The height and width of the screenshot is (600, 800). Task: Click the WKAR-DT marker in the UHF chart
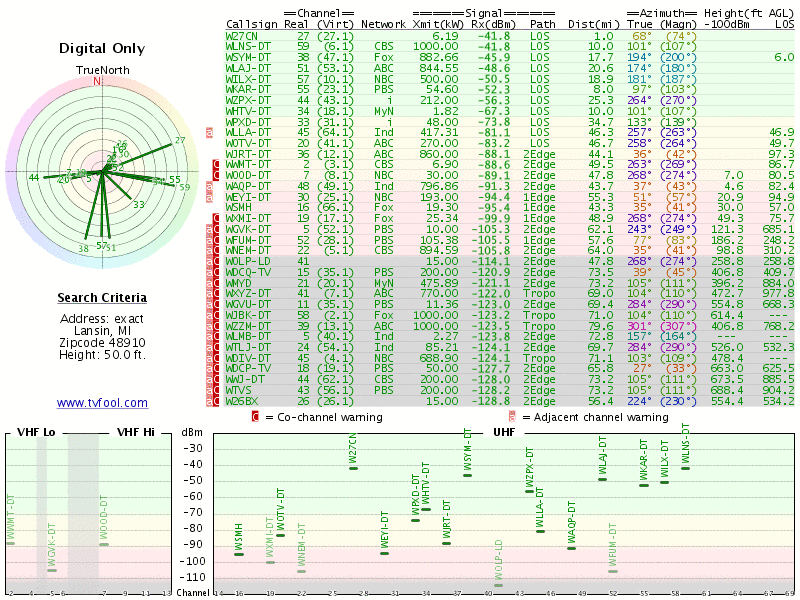[x=643, y=485]
